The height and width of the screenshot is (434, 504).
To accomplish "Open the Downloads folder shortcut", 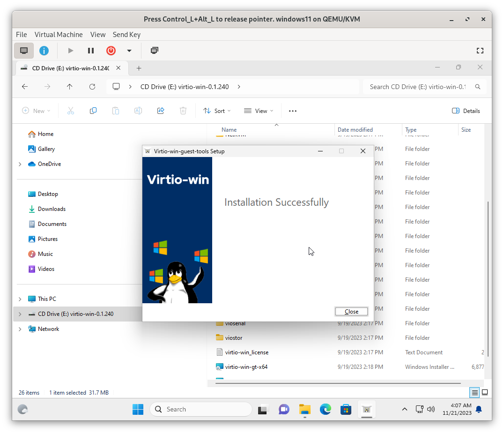I will tap(47, 209).
